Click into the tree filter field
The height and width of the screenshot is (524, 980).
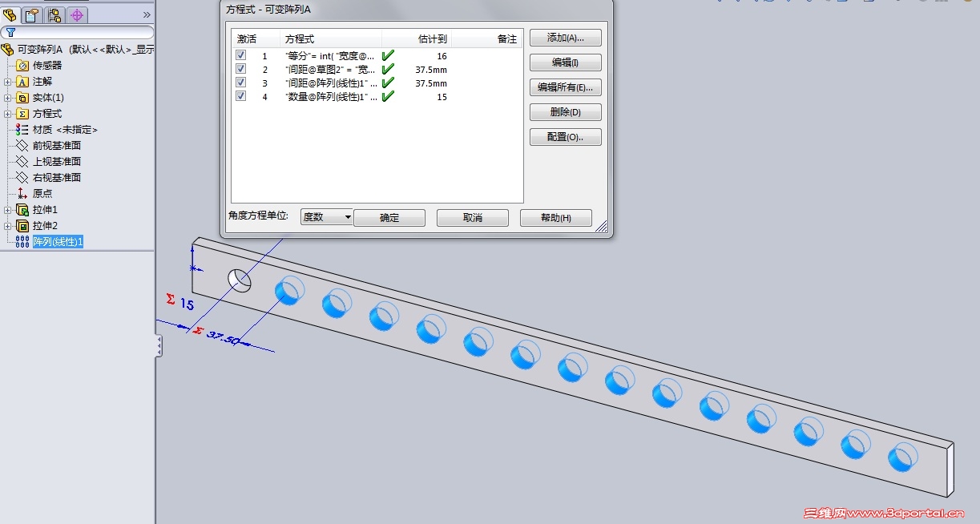78,33
